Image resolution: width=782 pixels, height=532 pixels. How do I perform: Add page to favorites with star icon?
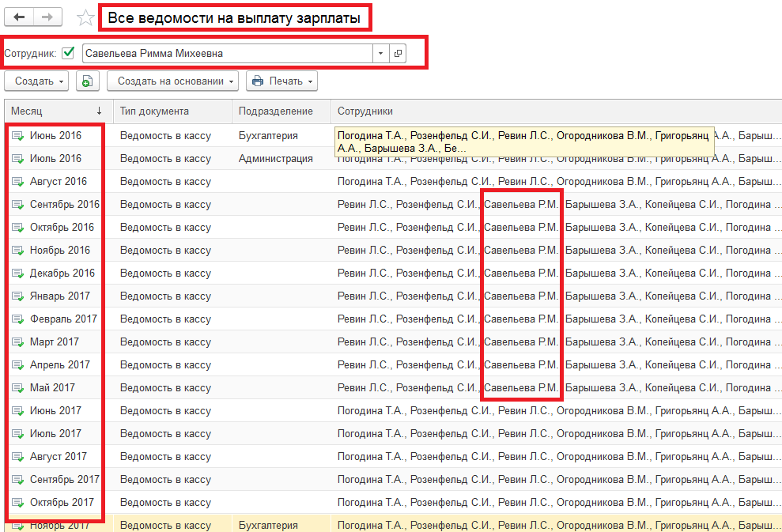85,18
